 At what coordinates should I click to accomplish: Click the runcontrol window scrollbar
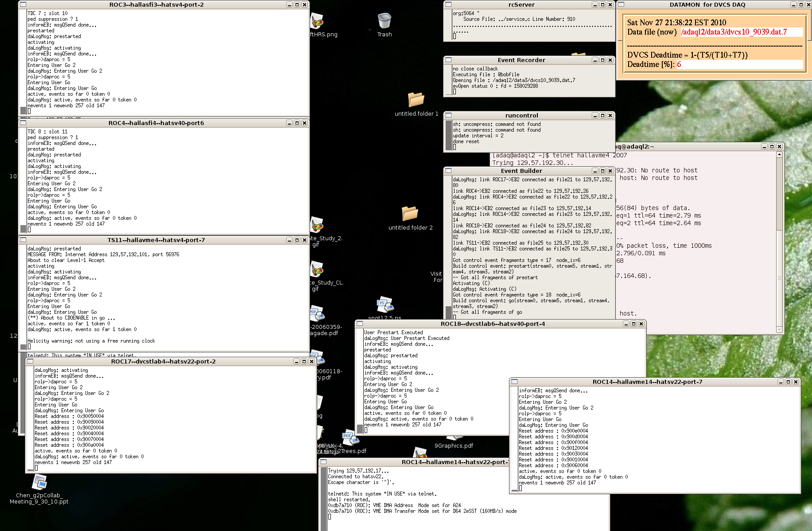449,136
